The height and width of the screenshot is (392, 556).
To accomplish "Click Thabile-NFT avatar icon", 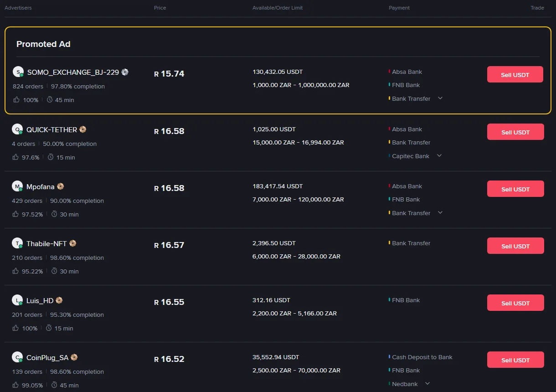I will pos(17,243).
